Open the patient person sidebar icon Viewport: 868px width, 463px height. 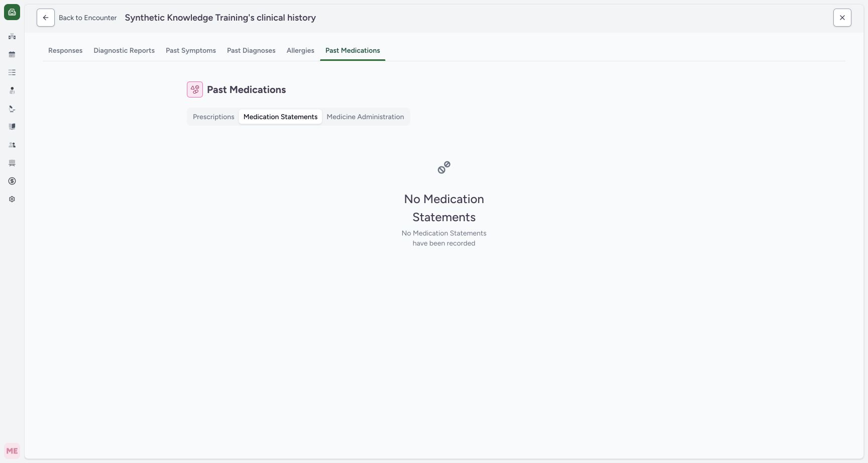12,90
